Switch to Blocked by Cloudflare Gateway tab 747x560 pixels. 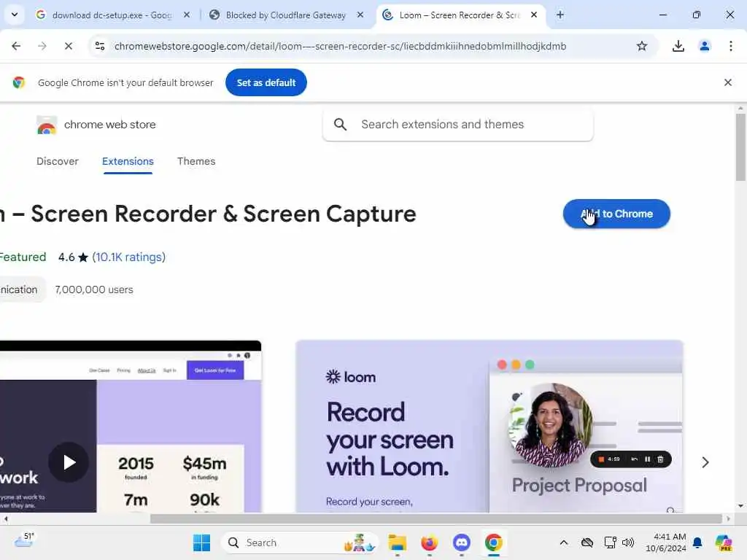pyautogui.click(x=285, y=15)
